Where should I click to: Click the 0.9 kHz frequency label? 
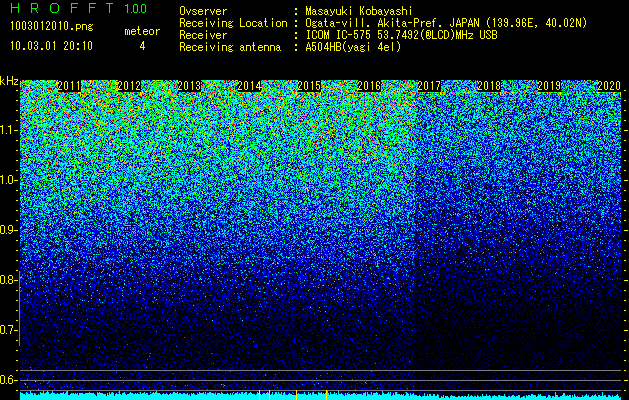tap(8, 230)
